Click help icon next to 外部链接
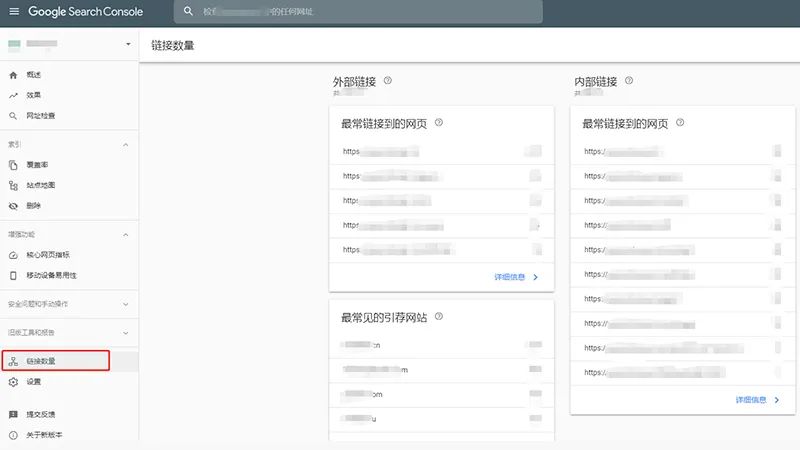The height and width of the screenshot is (450, 800). 388,80
